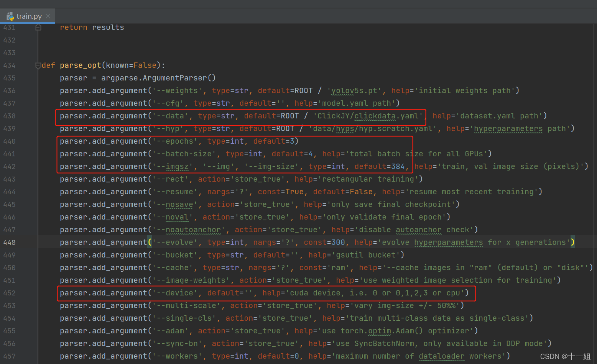The image size is (597, 364).
Task: Click 'only save final checkpoint' help text
Action: tap(391, 205)
